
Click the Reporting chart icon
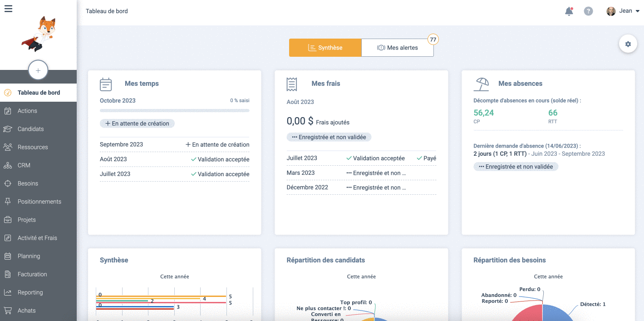(8, 292)
